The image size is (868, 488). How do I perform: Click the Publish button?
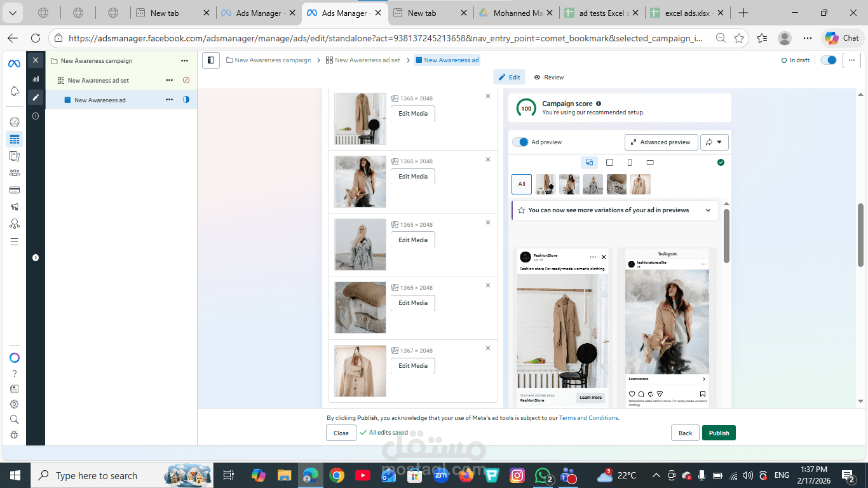(719, 433)
